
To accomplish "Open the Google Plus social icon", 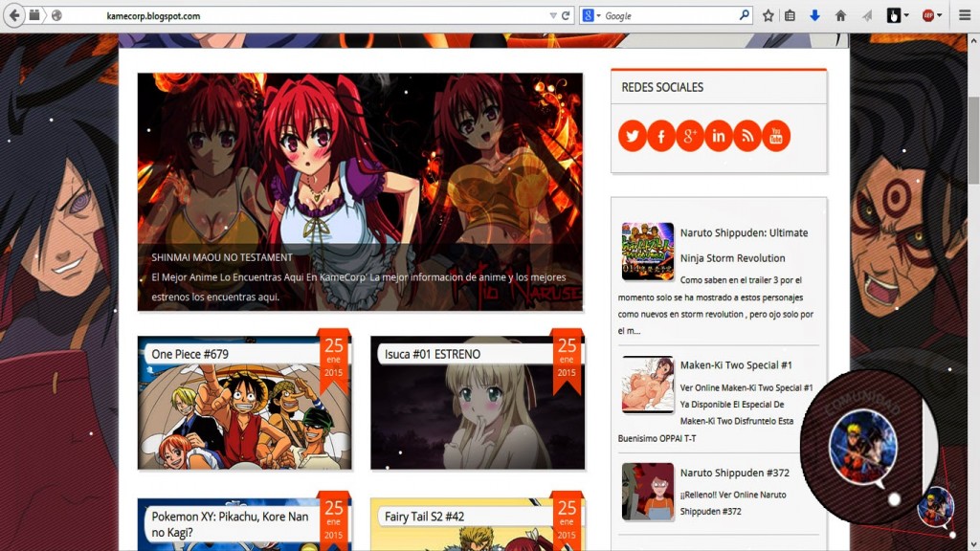I will click(690, 136).
